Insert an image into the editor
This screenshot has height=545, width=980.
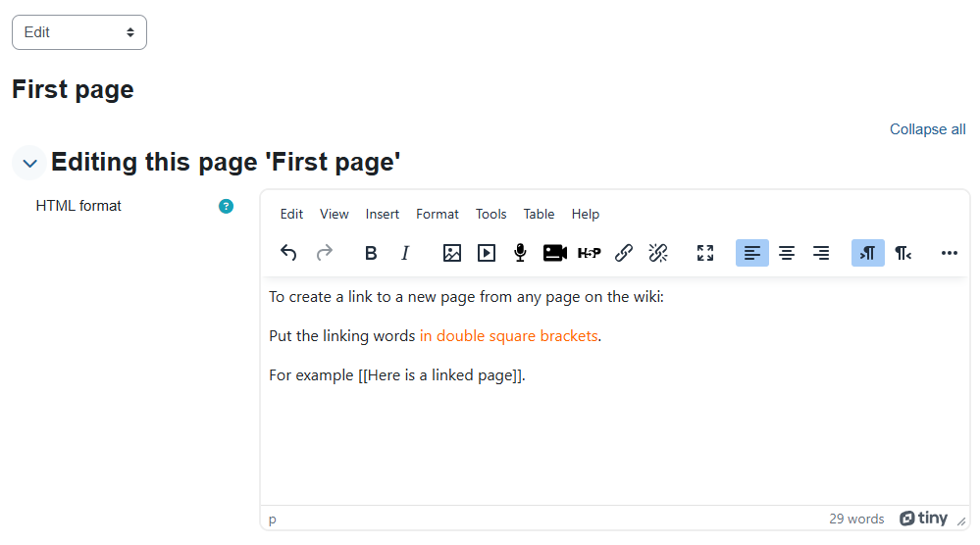(x=451, y=253)
